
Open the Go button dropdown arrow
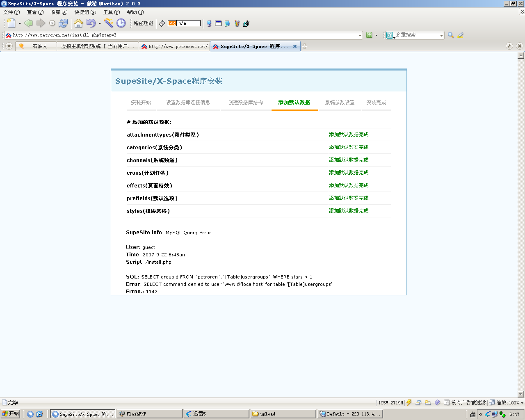coord(376,35)
